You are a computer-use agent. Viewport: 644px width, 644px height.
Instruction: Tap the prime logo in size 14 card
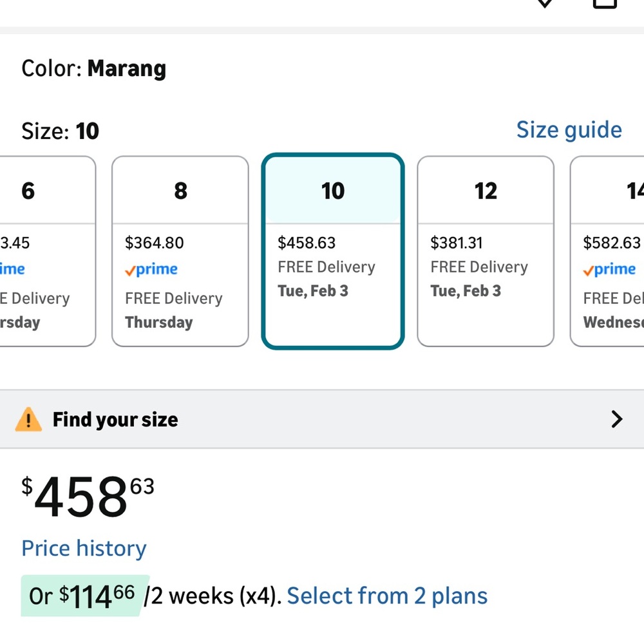coord(609,269)
